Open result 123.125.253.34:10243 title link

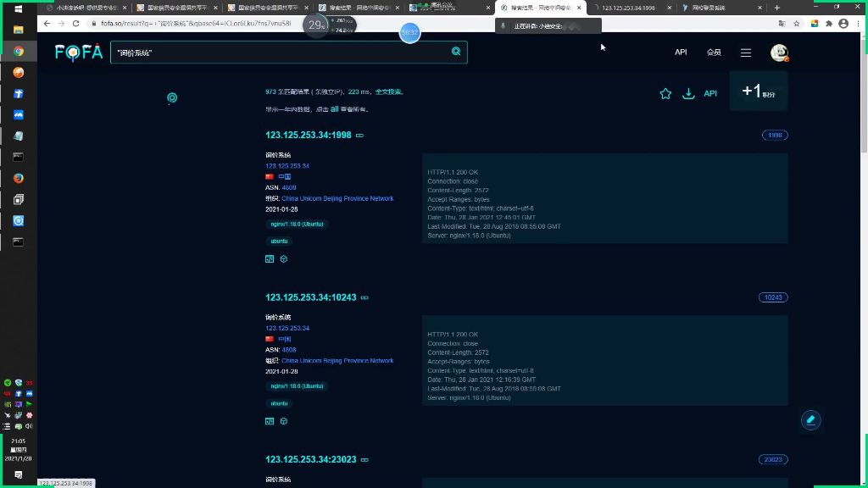pyautogui.click(x=310, y=297)
